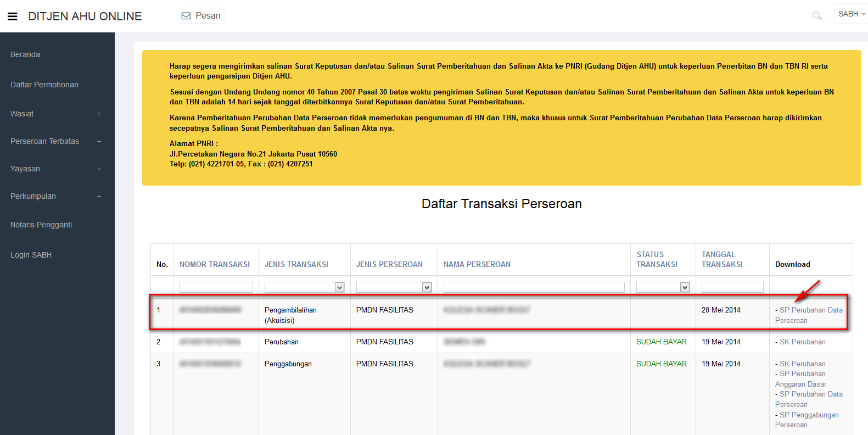Screen dimensions: 868x435
Task: Expand the Yayasan plus icon
Action: (99, 169)
